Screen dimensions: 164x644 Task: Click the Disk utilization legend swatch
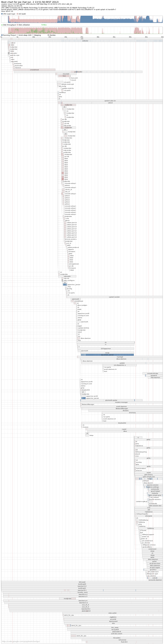18,25
